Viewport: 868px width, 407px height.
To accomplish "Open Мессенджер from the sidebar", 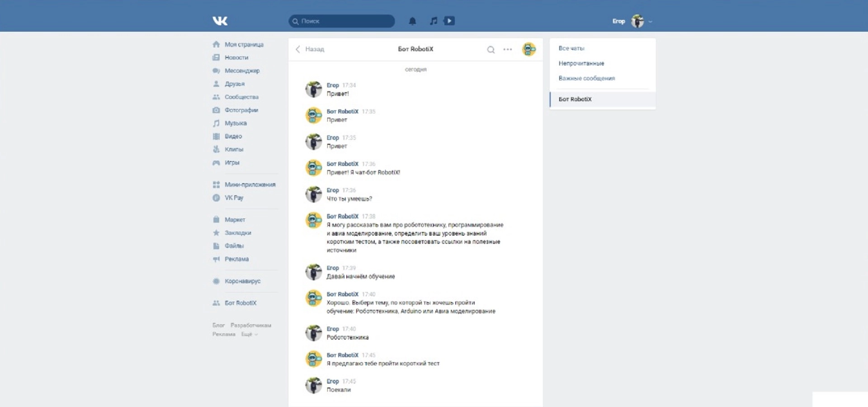I will click(x=242, y=71).
